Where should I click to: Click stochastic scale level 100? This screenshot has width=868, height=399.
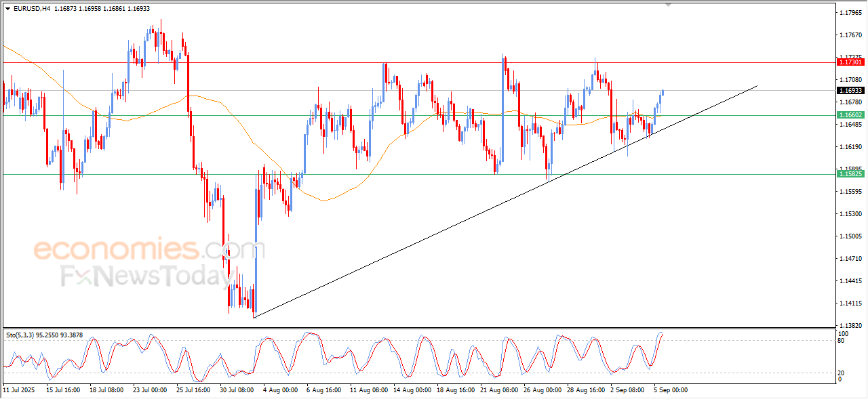click(x=844, y=334)
